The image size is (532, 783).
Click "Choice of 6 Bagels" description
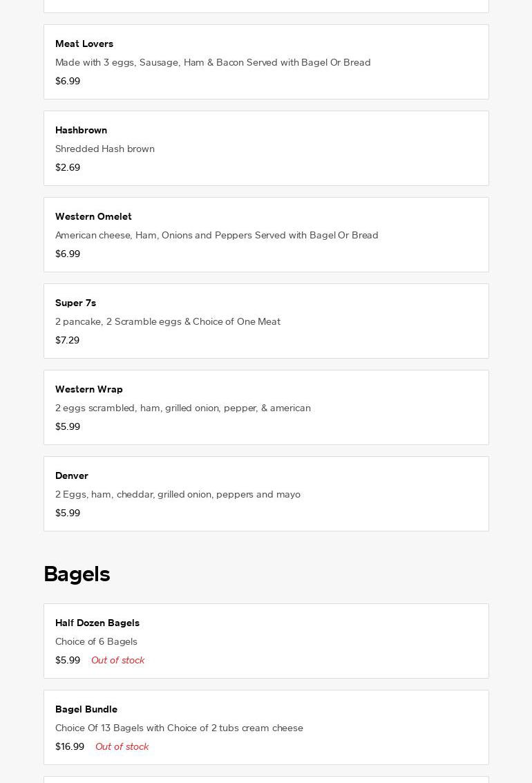pos(96,641)
